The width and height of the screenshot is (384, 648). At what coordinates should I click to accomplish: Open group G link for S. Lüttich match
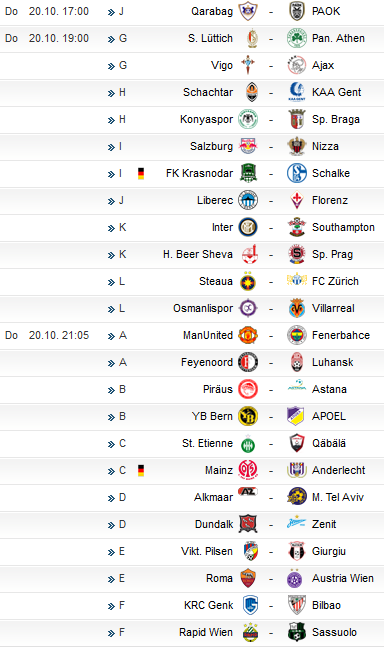[117, 38]
